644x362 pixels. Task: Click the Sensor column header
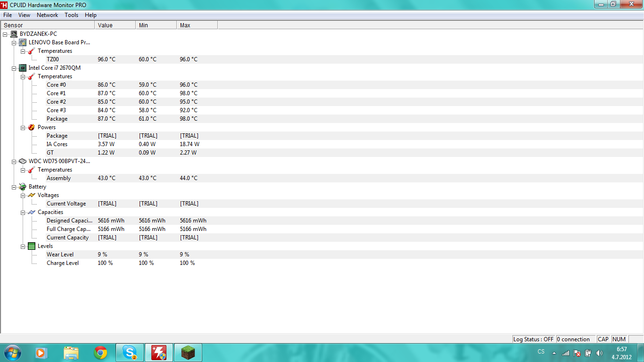[48, 25]
